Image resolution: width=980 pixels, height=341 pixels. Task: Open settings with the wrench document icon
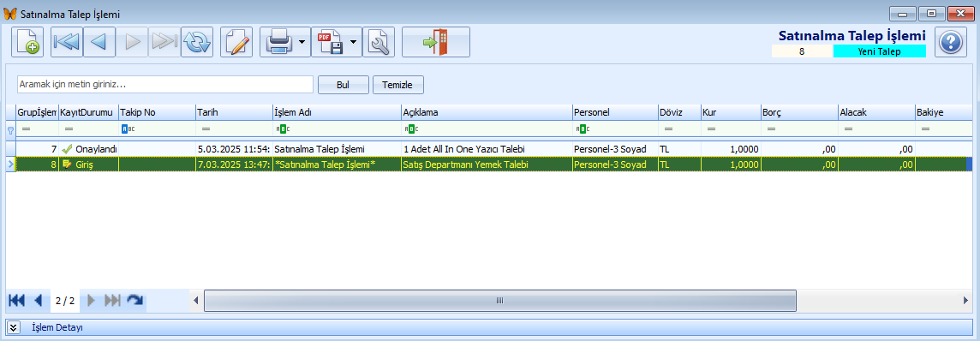click(x=379, y=43)
